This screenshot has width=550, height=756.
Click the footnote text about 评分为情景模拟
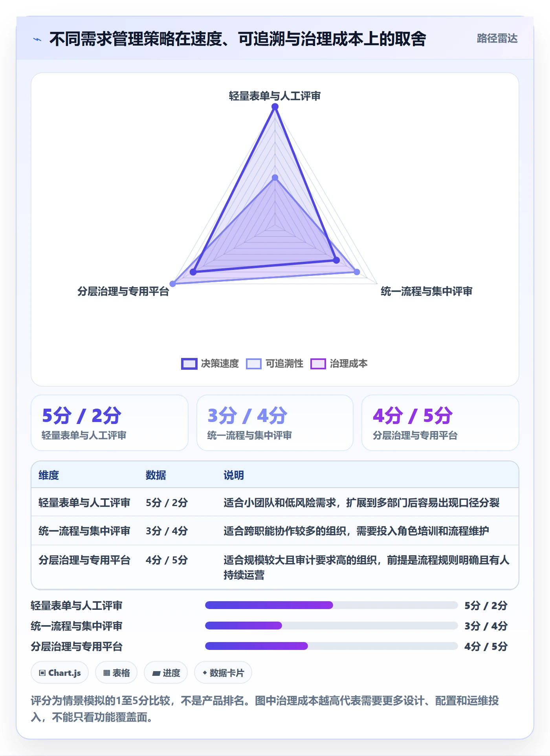click(x=265, y=708)
